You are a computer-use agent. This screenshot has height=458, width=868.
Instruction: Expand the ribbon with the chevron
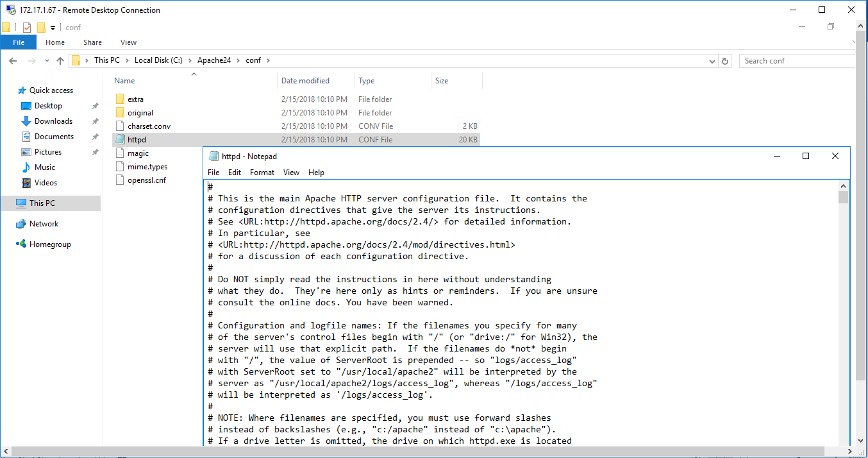coord(854,42)
